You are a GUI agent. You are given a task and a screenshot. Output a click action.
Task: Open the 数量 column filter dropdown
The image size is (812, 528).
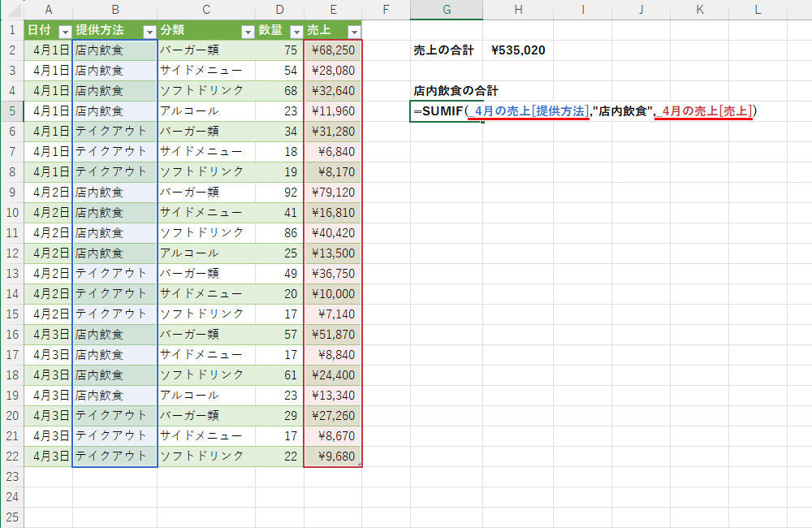[296, 31]
